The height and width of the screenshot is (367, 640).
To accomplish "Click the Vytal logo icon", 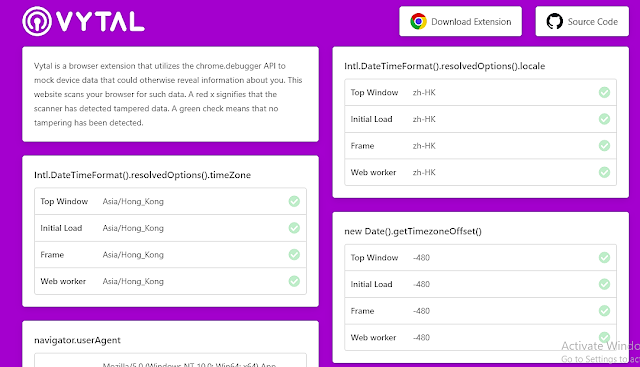I will click(37, 21).
